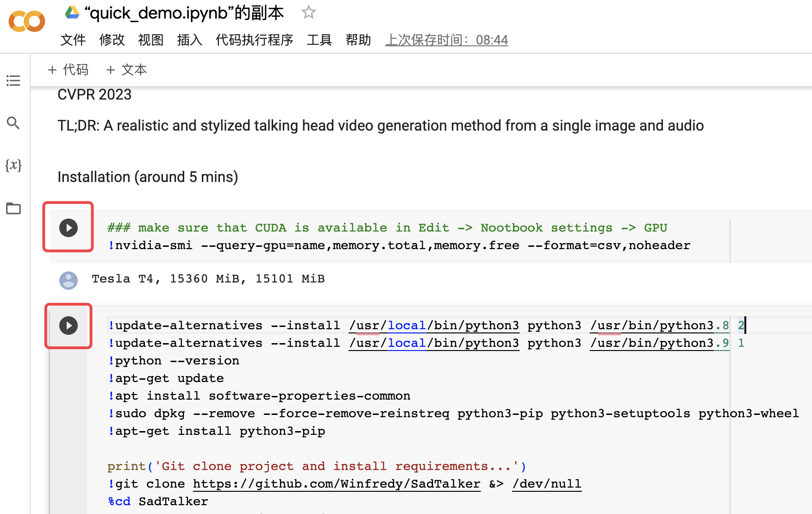Click the %cd SadTalker line
The height and width of the screenshot is (514, 812).
[158, 501]
